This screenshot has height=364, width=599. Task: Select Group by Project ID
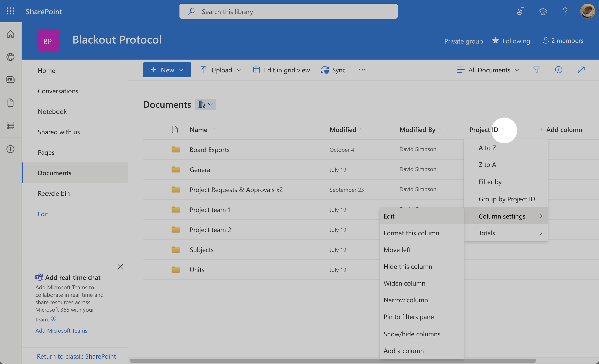pos(507,199)
